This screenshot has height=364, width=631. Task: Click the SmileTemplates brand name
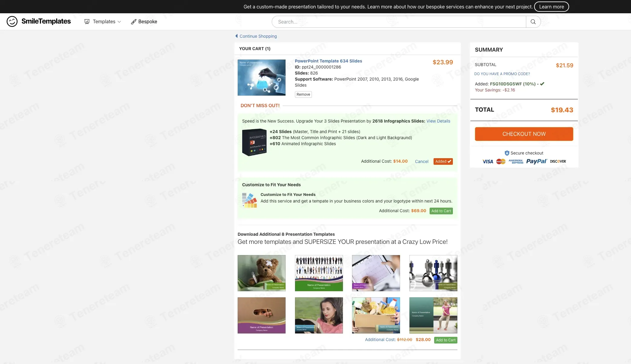point(46,21)
